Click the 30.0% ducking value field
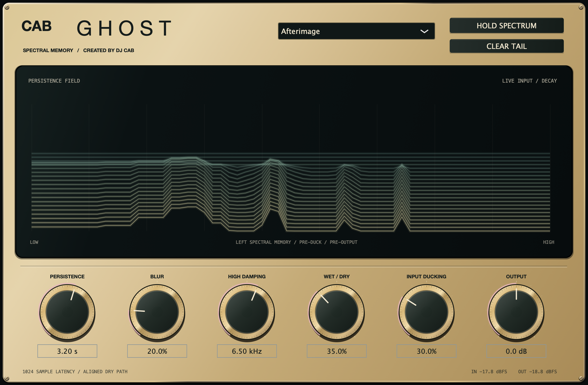Image resolution: width=588 pixels, height=385 pixels. (427, 351)
